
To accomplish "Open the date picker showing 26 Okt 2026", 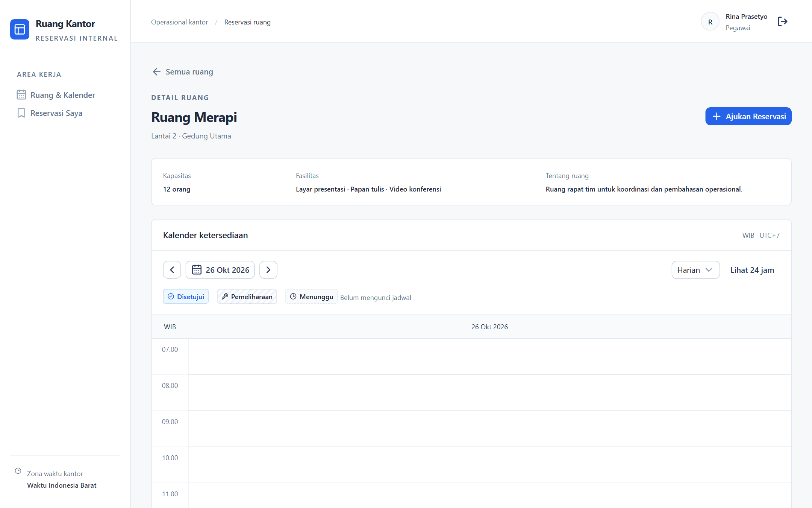I will 220,270.
